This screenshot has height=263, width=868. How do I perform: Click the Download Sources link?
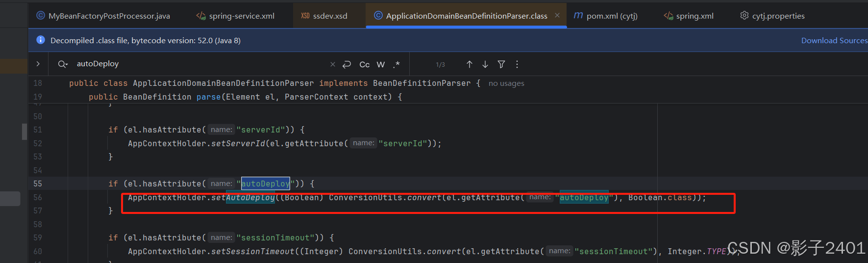834,41
